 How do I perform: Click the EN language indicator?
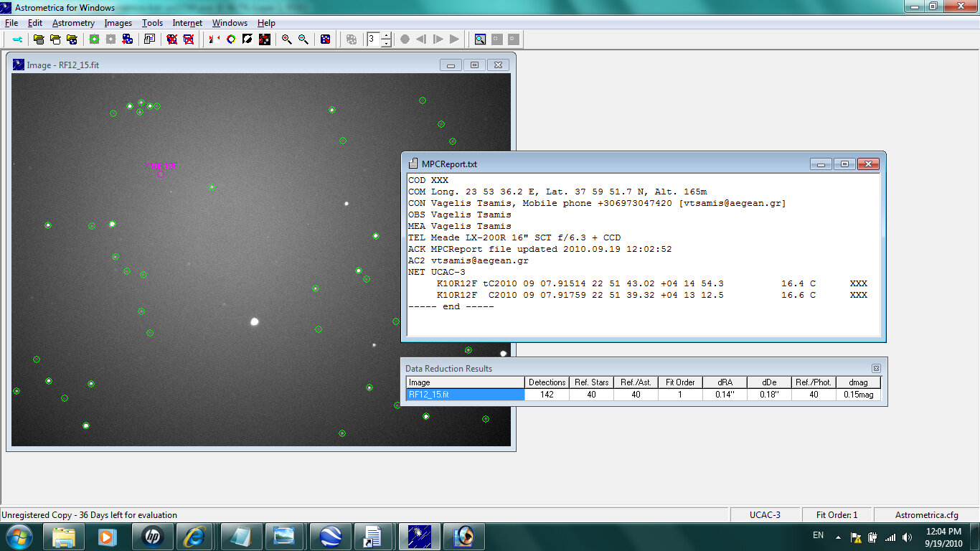point(818,535)
